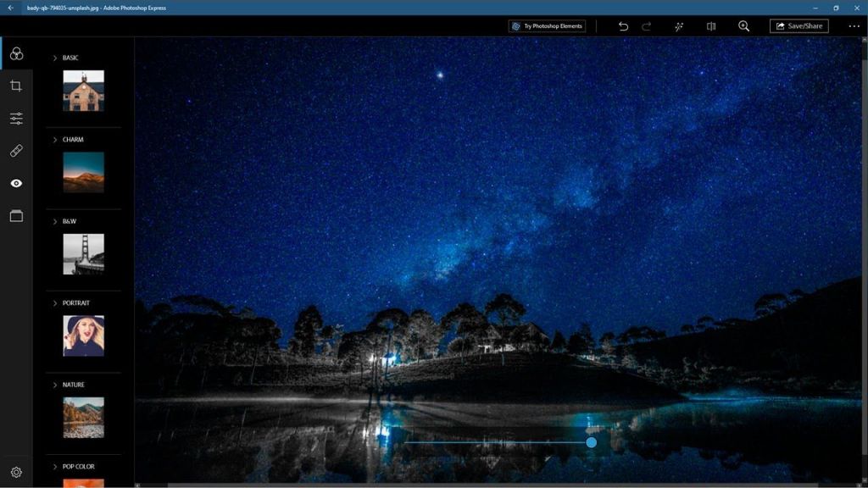Select the NATURE look thumbnail
868x488 pixels.
[83, 417]
